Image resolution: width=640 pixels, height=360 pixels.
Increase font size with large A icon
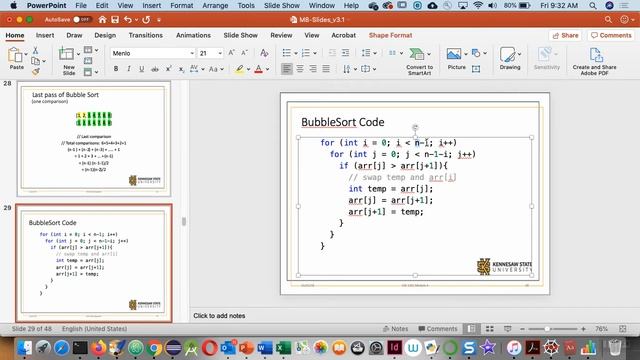231,53
